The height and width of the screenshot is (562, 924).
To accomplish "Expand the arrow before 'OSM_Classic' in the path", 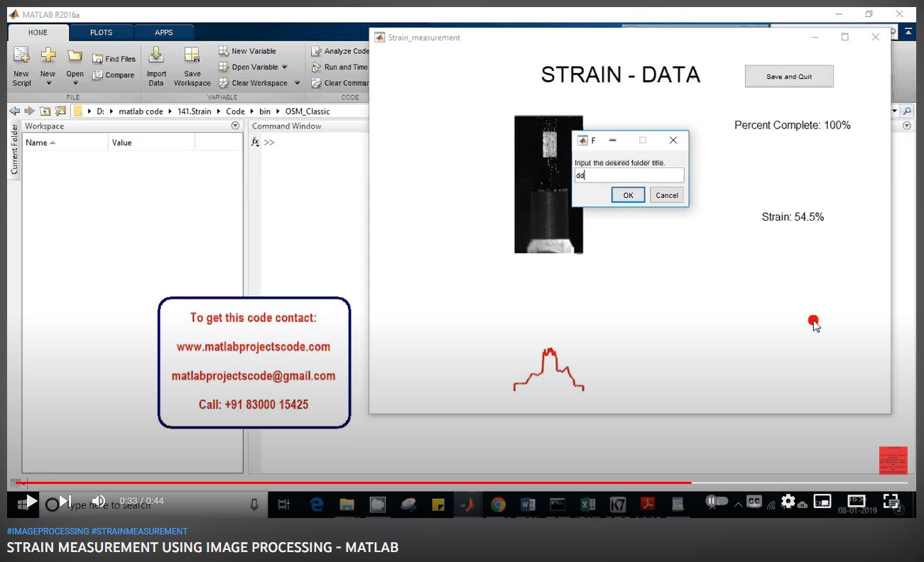I will coord(278,111).
